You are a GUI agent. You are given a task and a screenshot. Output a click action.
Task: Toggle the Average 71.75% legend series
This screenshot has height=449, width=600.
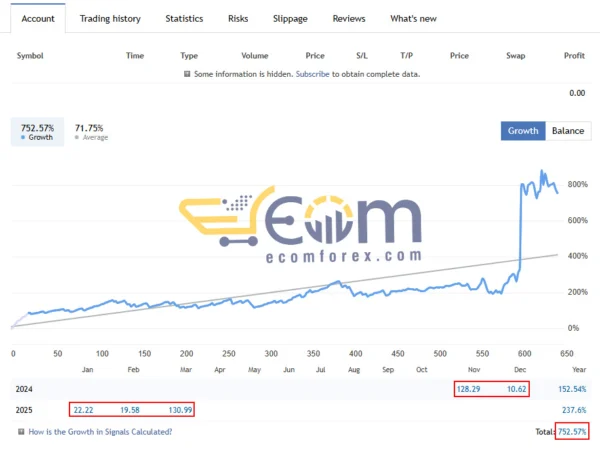[x=89, y=131]
